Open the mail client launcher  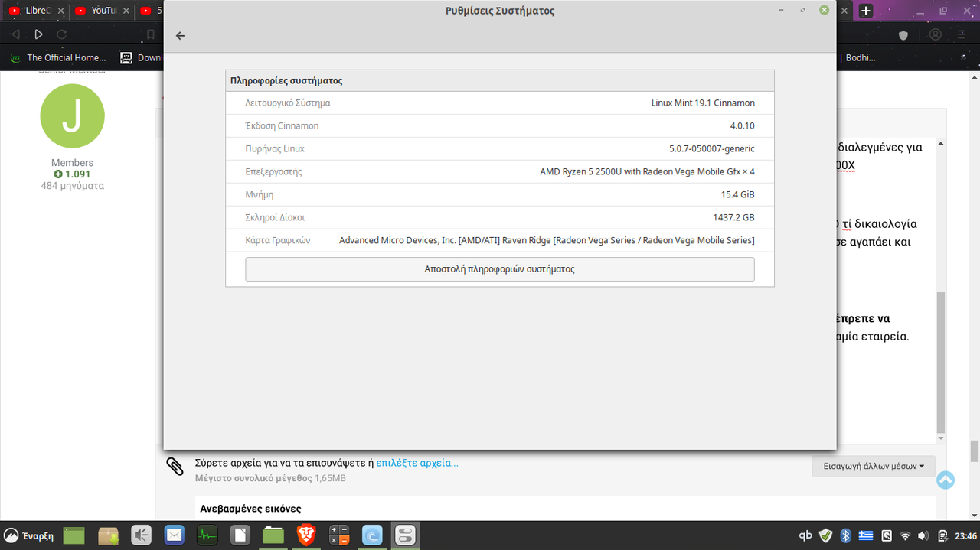[x=175, y=535]
